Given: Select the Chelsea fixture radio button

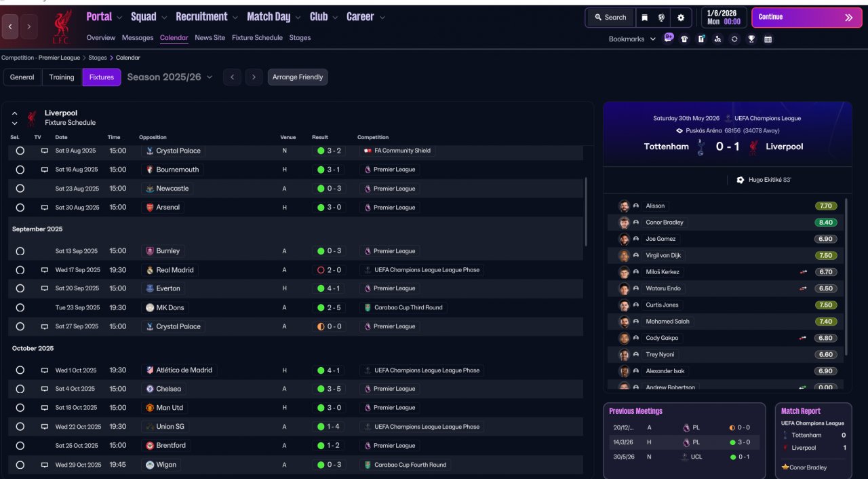Looking at the screenshot, I should point(20,389).
